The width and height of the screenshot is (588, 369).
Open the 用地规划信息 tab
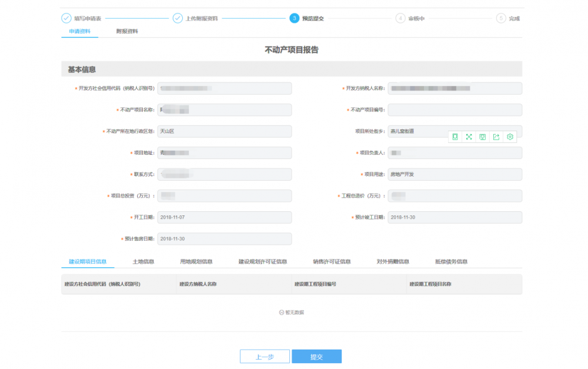[196, 261]
